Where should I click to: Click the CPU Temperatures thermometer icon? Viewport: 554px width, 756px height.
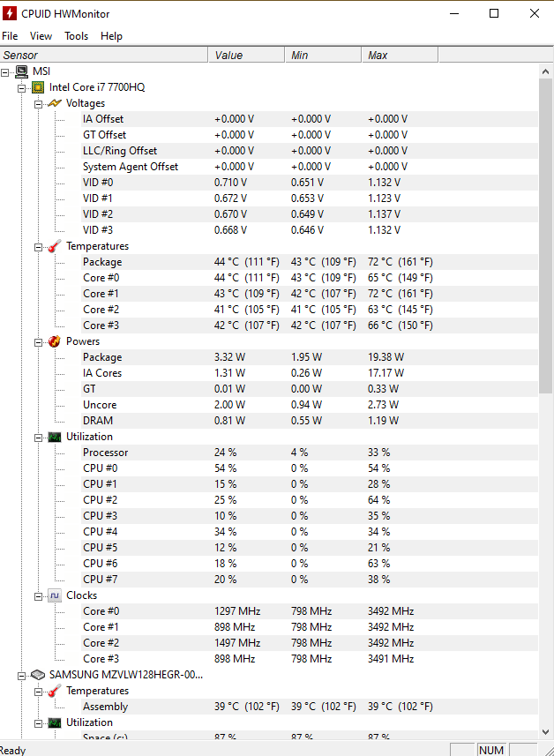pos(55,246)
